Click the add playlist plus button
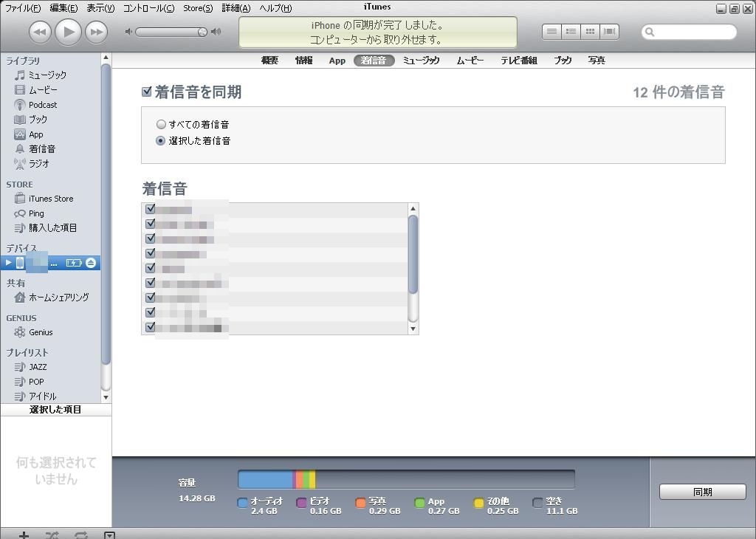The height and width of the screenshot is (539, 756). coord(24,535)
